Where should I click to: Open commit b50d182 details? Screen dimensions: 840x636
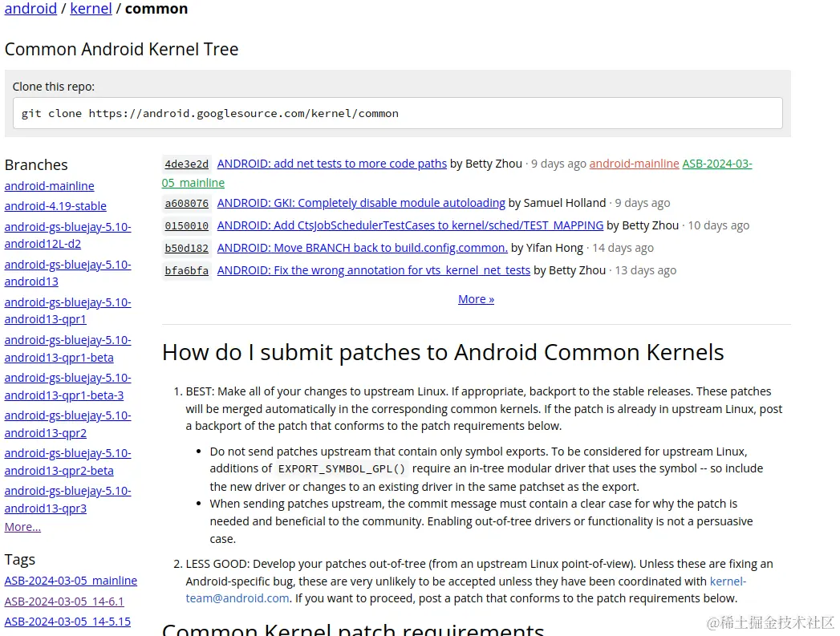click(x=186, y=248)
